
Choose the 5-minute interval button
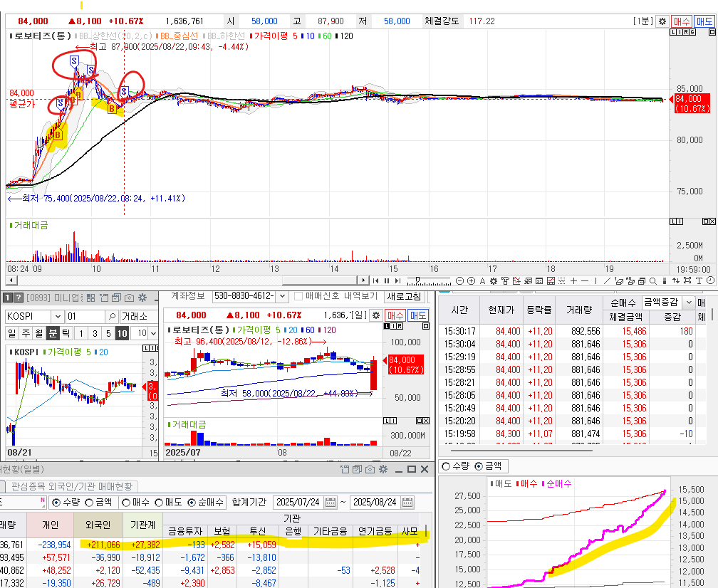coord(108,333)
